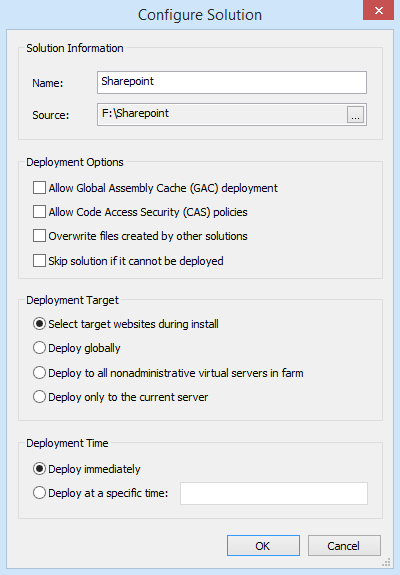Open the browse ellipsis button for Source
400x575 pixels.
(x=355, y=114)
